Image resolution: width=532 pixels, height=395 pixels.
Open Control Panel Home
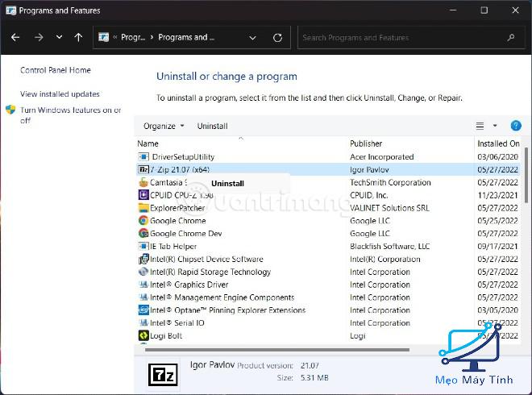[56, 70]
